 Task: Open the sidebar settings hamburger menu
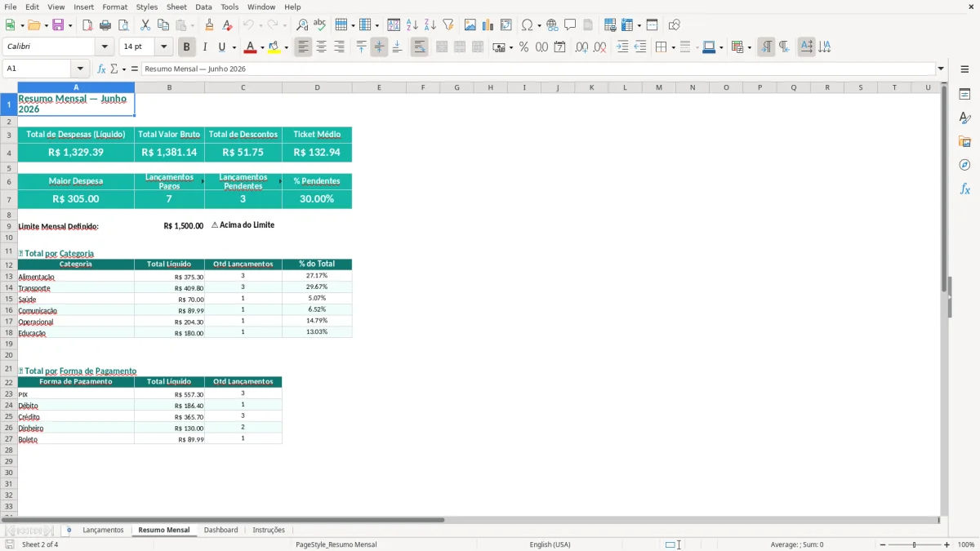[964, 69]
